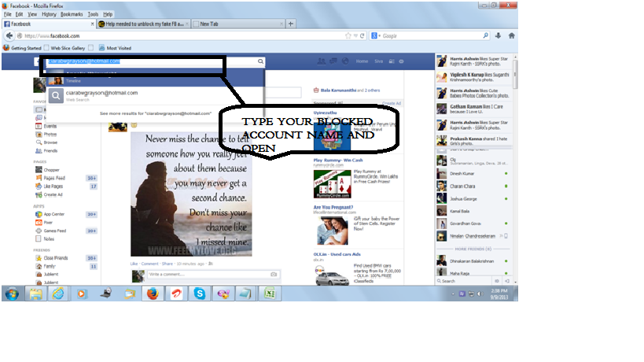Screen dimensions: 644x362
Task: Click Siva profile link in header
Action: [379, 61]
